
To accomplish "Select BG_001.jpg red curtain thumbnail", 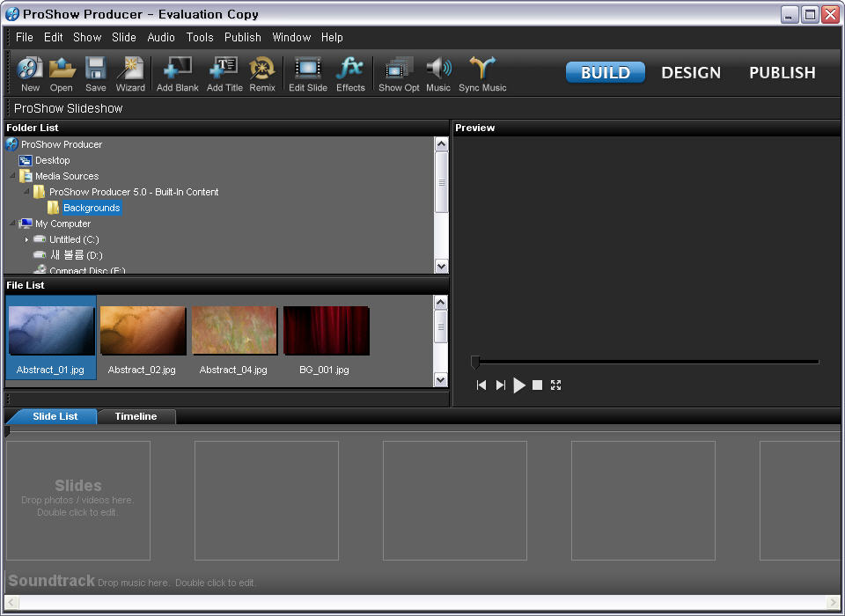I will 326,337.
